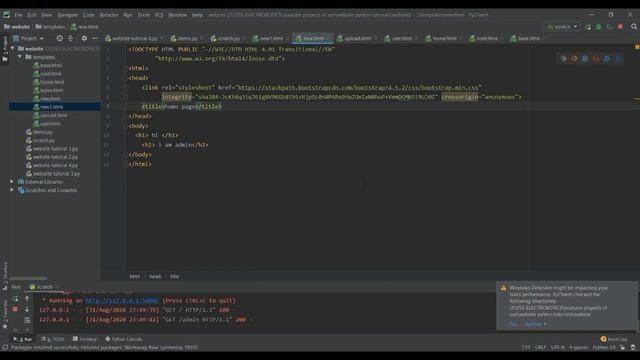Select scratch.py in project tree

(x=40, y=140)
